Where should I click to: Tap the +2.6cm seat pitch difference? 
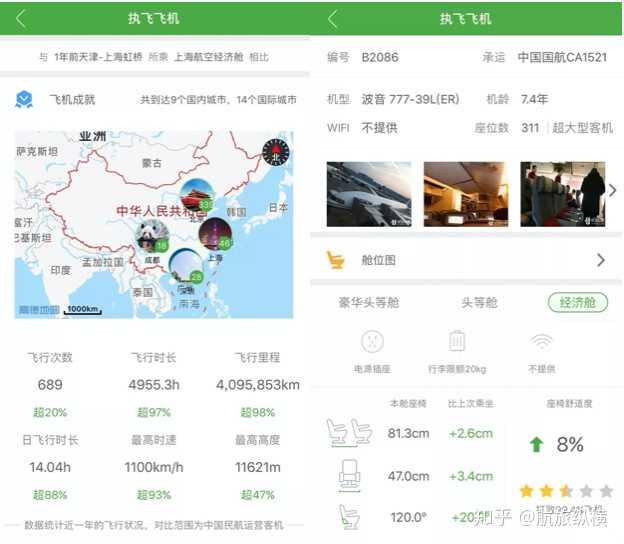[471, 433]
